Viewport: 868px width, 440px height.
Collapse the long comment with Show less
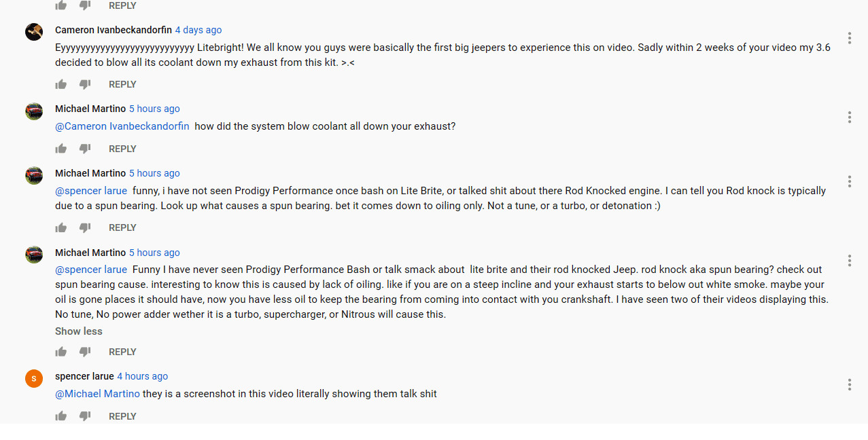[x=79, y=331]
